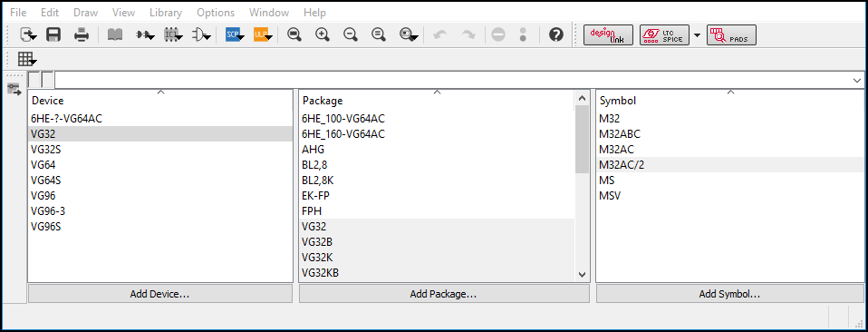868x332 pixels.
Task: Edit a device using the device icon
Action: [145, 34]
